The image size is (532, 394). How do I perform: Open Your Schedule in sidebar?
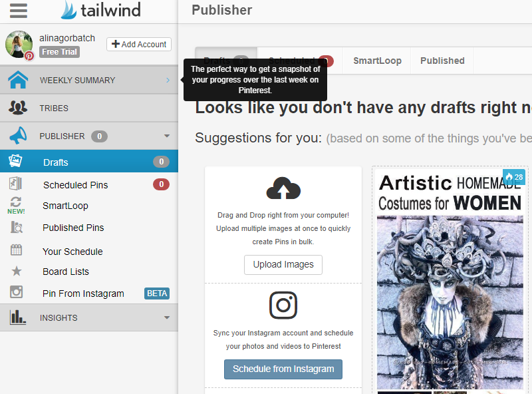tap(89, 252)
